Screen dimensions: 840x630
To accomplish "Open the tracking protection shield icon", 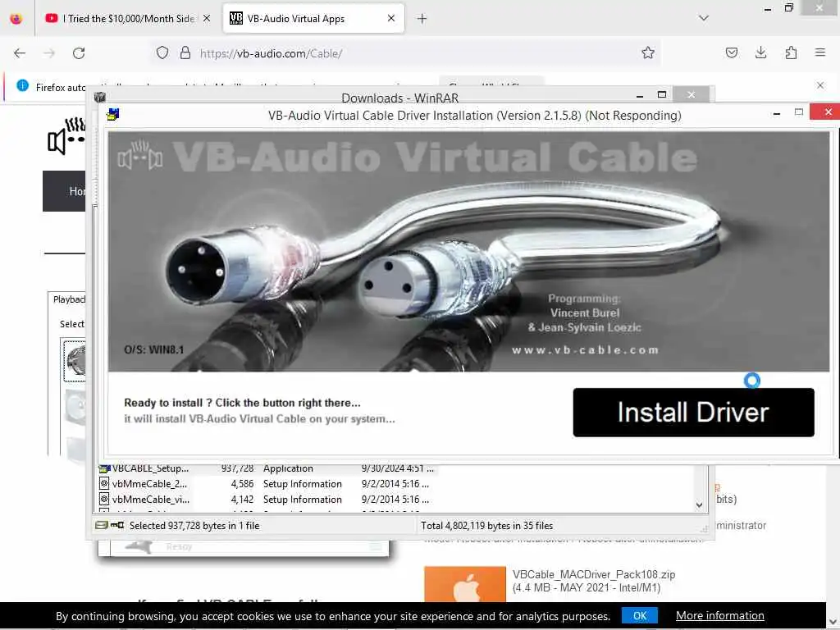I will [x=162, y=52].
